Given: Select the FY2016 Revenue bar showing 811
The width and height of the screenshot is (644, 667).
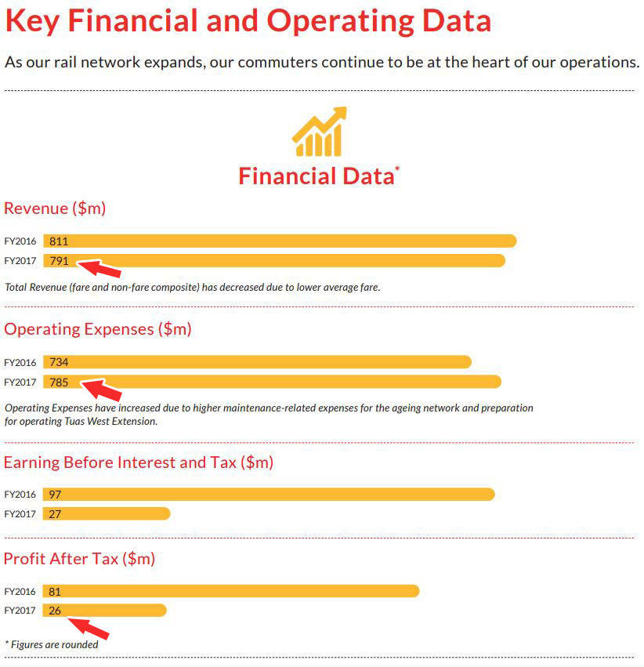Looking at the screenshot, I should (x=280, y=241).
